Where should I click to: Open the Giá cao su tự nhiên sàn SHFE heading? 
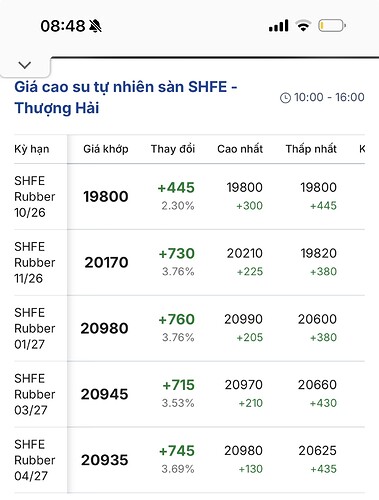click(126, 97)
